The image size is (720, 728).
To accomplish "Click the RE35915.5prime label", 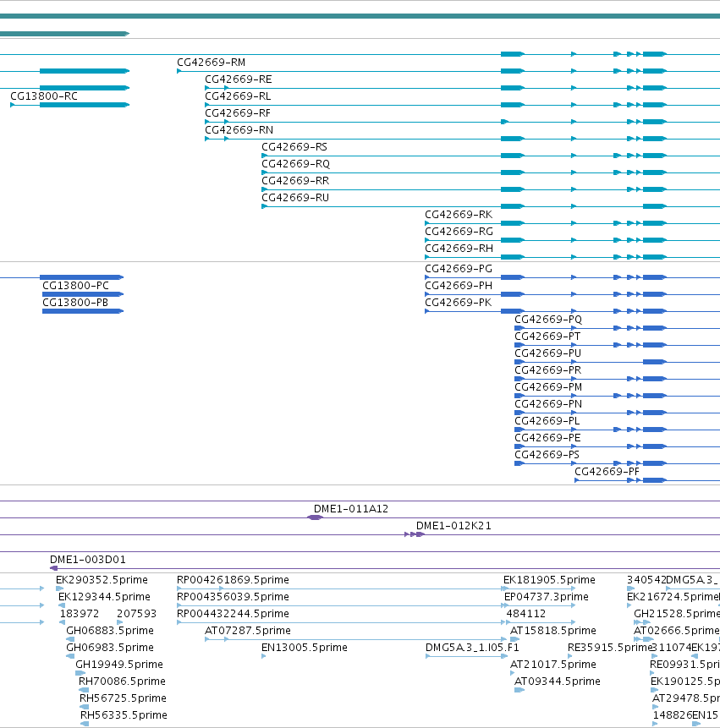I will pyautogui.click(x=609, y=647).
